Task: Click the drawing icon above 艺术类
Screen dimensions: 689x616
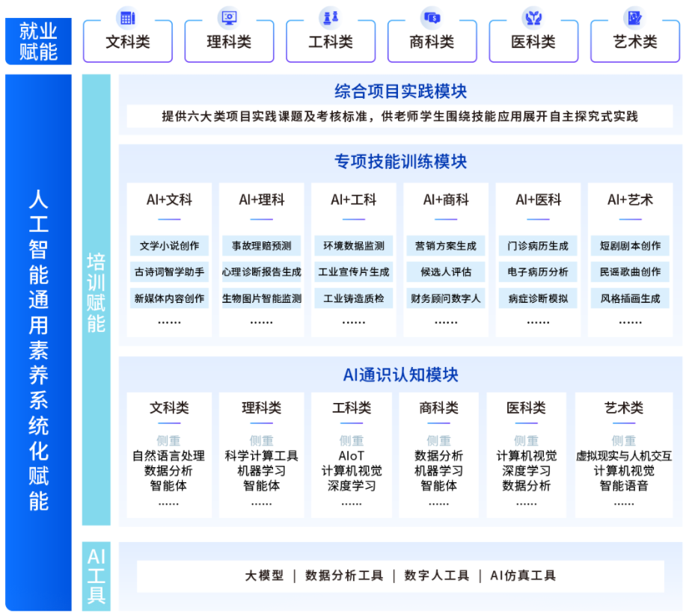Action: click(x=634, y=18)
